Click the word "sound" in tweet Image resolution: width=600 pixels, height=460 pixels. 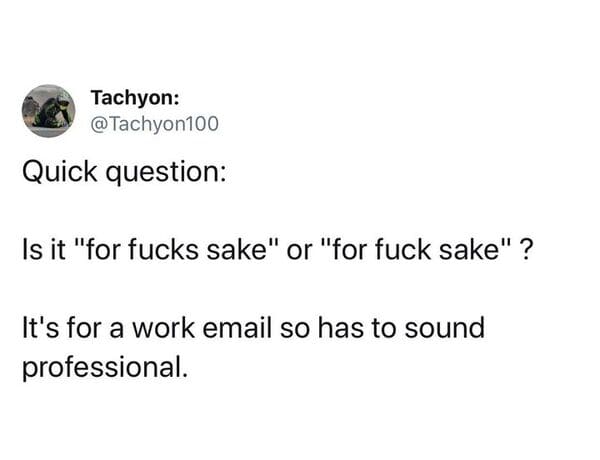click(447, 328)
